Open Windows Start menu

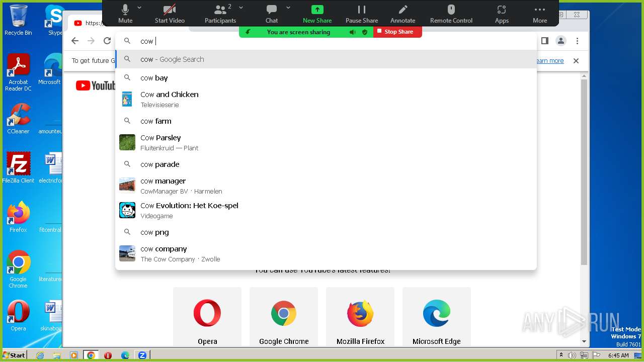point(14,355)
